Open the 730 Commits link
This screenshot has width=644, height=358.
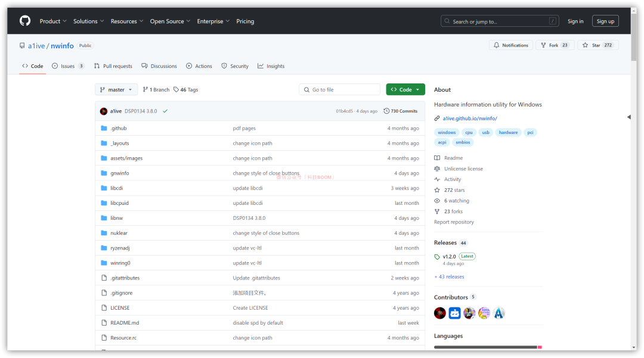(401, 111)
